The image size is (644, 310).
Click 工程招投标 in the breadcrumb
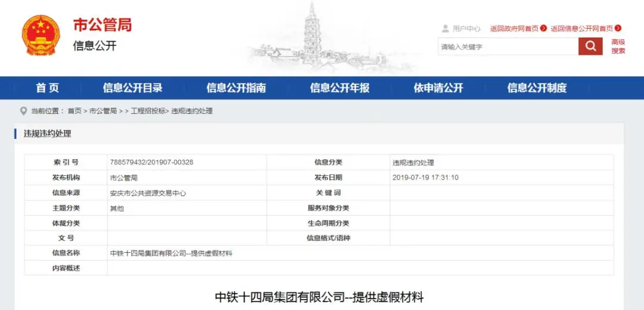click(148, 111)
